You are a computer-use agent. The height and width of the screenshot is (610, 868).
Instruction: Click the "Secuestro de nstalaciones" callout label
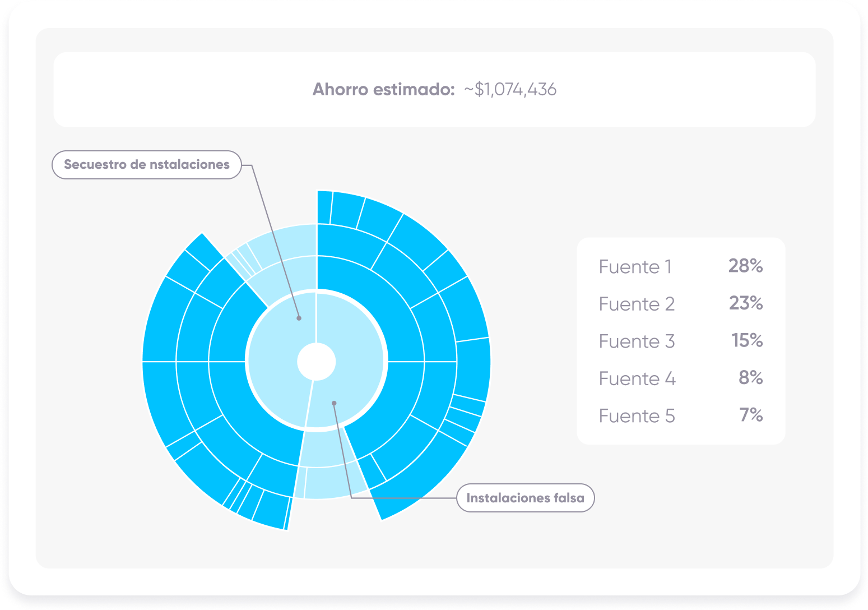pyautogui.click(x=146, y=165)
